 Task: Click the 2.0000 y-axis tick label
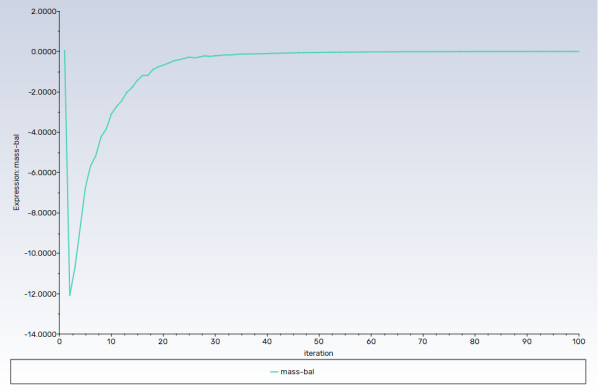click(43, 11)
